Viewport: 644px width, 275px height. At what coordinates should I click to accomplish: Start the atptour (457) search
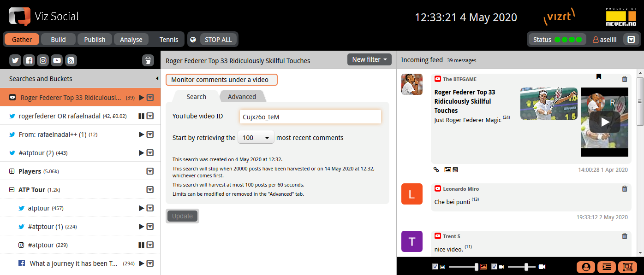[x=142, y=208]
